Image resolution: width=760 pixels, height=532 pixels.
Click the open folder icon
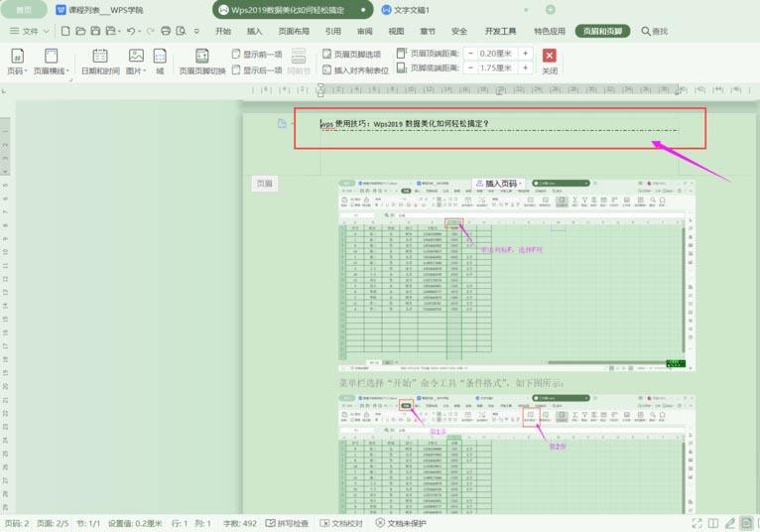point(80,31)
